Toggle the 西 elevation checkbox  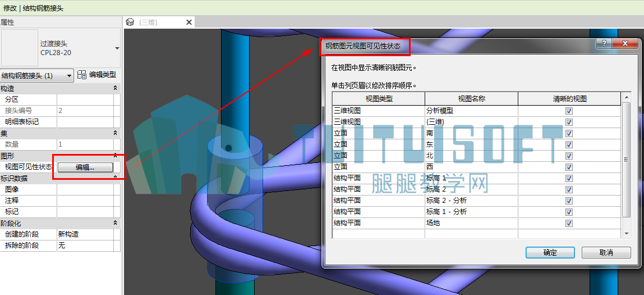point(569,167)
